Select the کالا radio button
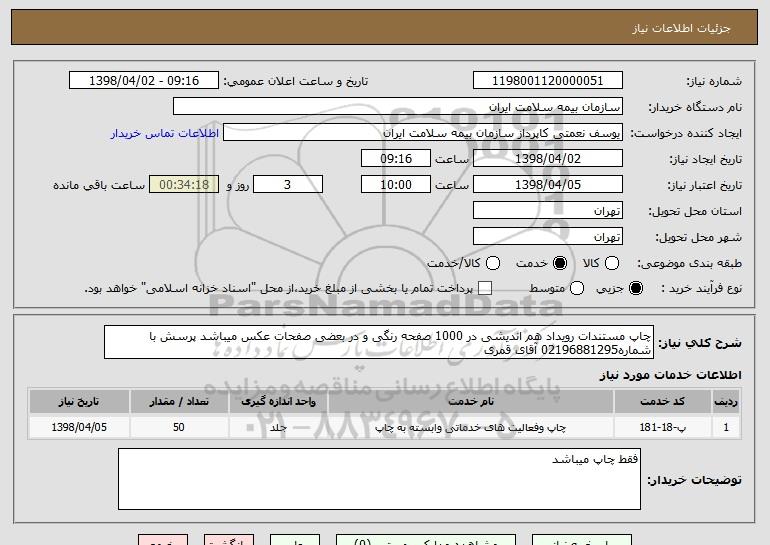Screen dimensions: 770x545 click(611, 263)
